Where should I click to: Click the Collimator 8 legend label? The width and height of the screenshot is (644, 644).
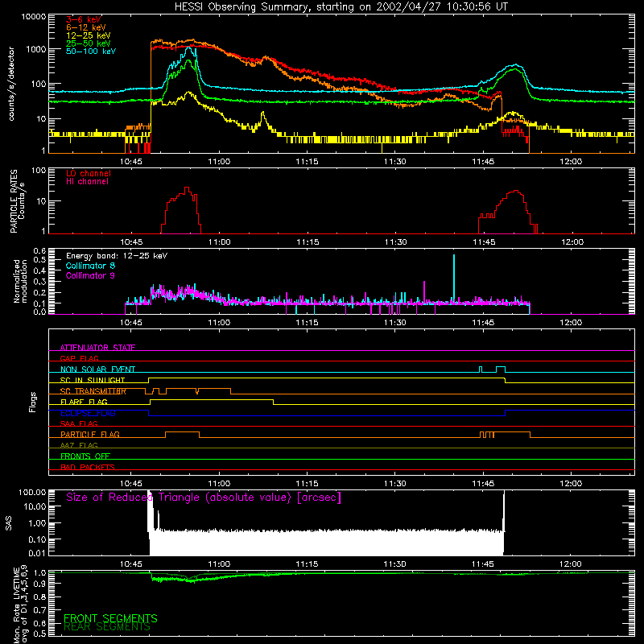(90, 266)
